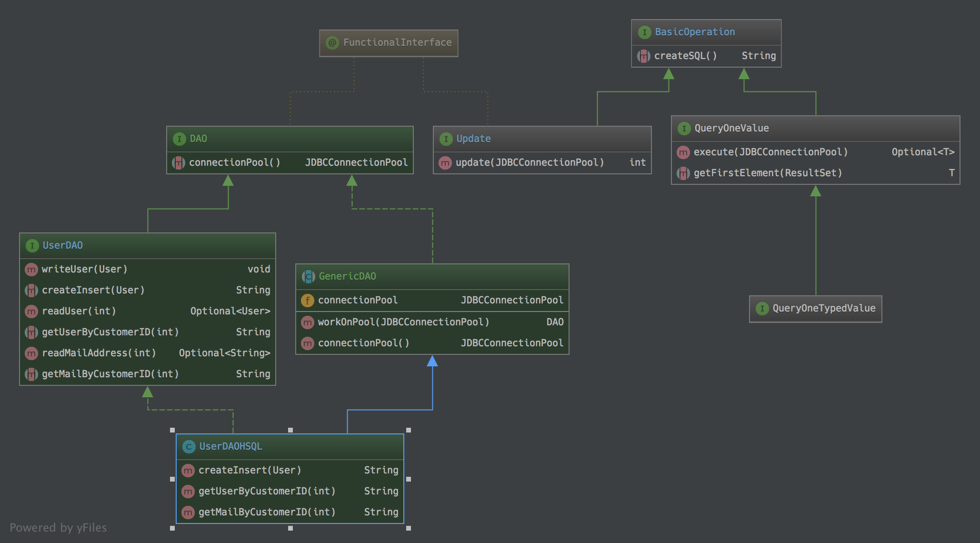Click the Update interface icon
This screenshot has width=980, height=543.
[x=446, y=139]
